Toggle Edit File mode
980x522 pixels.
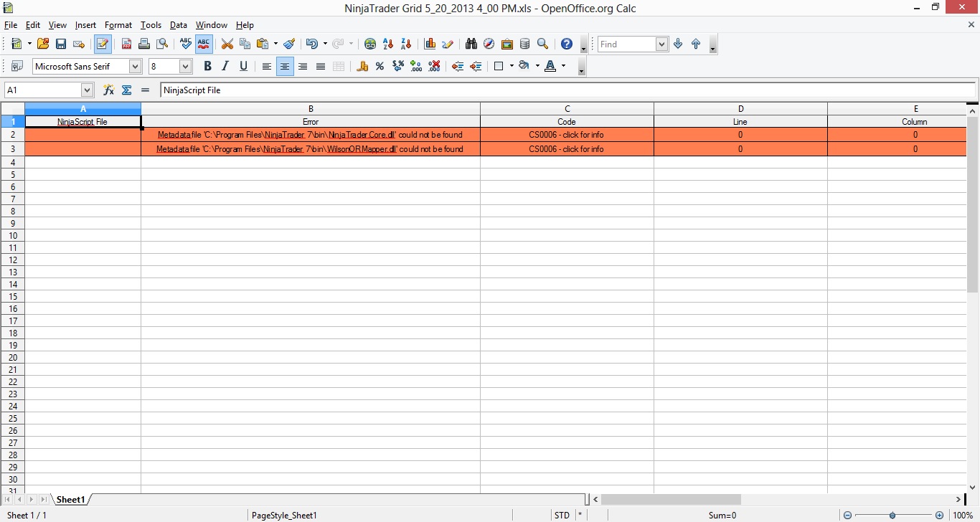103,44
